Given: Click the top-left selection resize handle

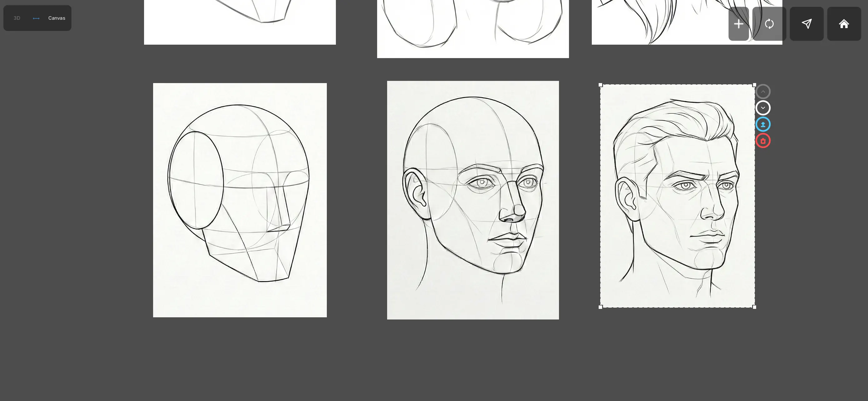Looking at the screenshot, I should 601,85.
